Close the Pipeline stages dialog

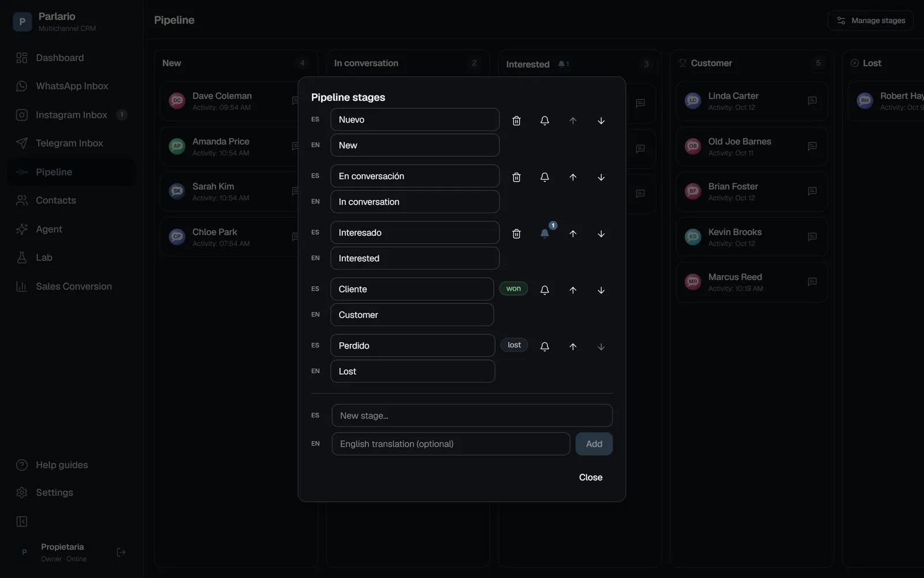pyautogui.click(x=590, y=477)
